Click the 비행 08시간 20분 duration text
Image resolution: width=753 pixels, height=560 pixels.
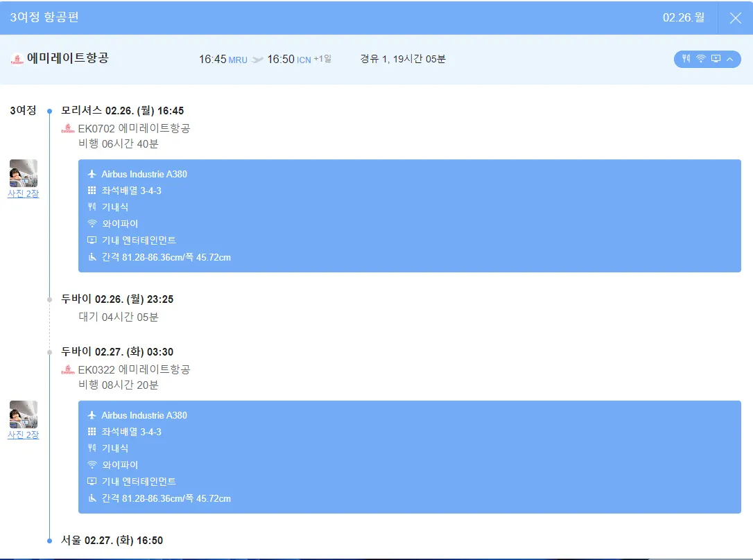point(118,385)
